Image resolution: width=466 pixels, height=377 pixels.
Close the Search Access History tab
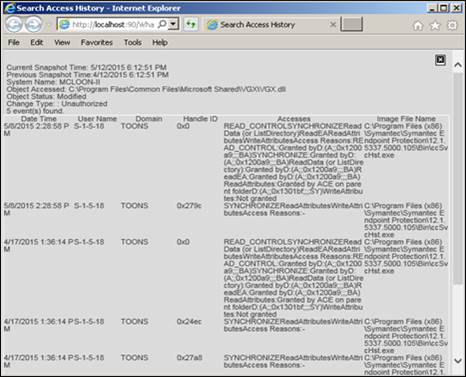click(x=332, y=24)
